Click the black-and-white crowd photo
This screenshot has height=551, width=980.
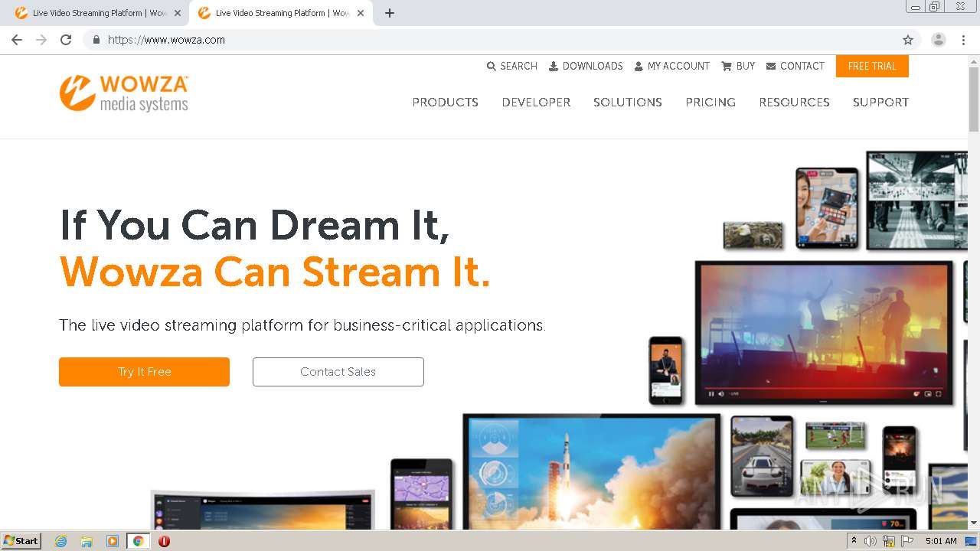pyautogui.click(x=916, y=200)
